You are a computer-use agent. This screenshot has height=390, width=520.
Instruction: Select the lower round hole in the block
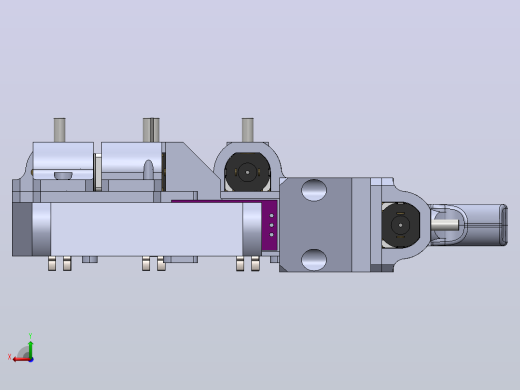[314, 260]
